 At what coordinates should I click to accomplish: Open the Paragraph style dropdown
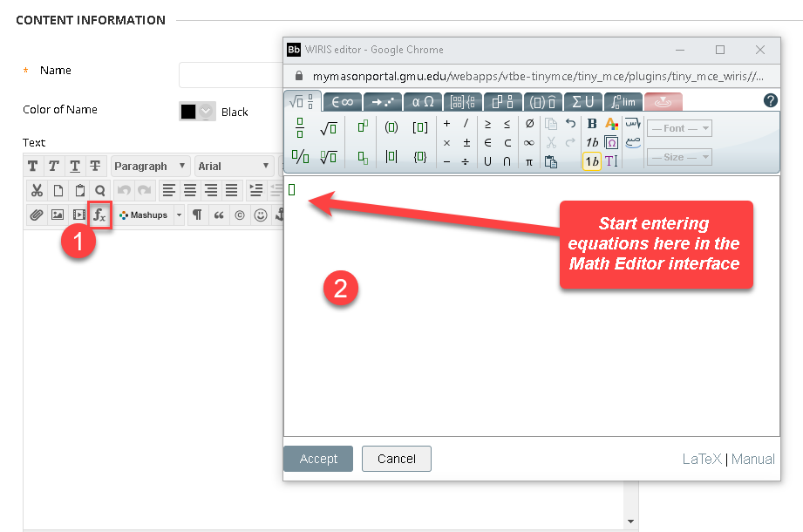[x=148, y=166]
